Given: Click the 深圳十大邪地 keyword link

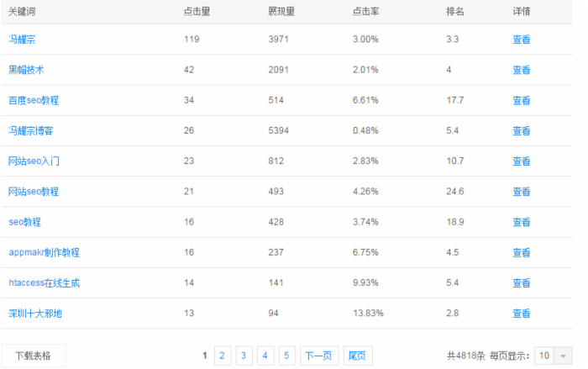Looking at the screenshot, I should tap(35, 314).
